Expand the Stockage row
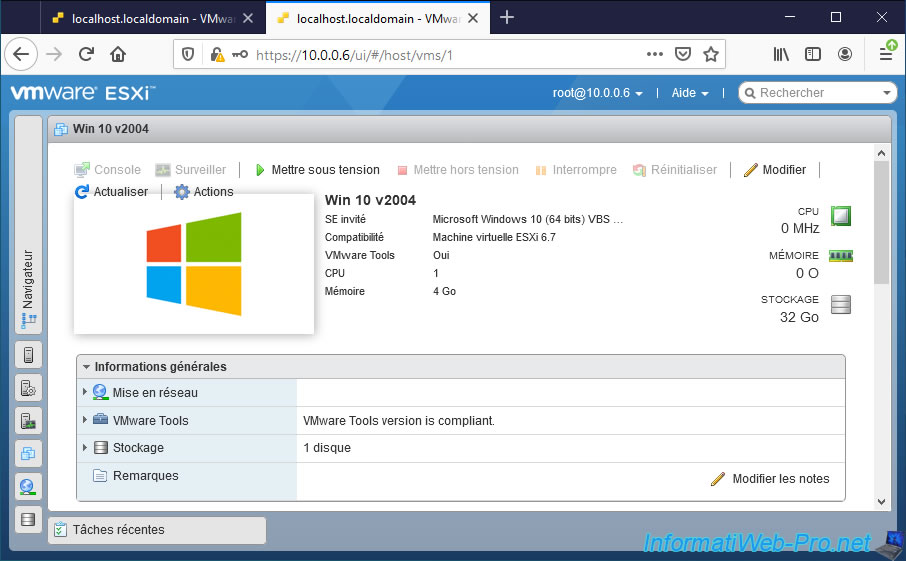906x561 pixels. tap(85, 448)
